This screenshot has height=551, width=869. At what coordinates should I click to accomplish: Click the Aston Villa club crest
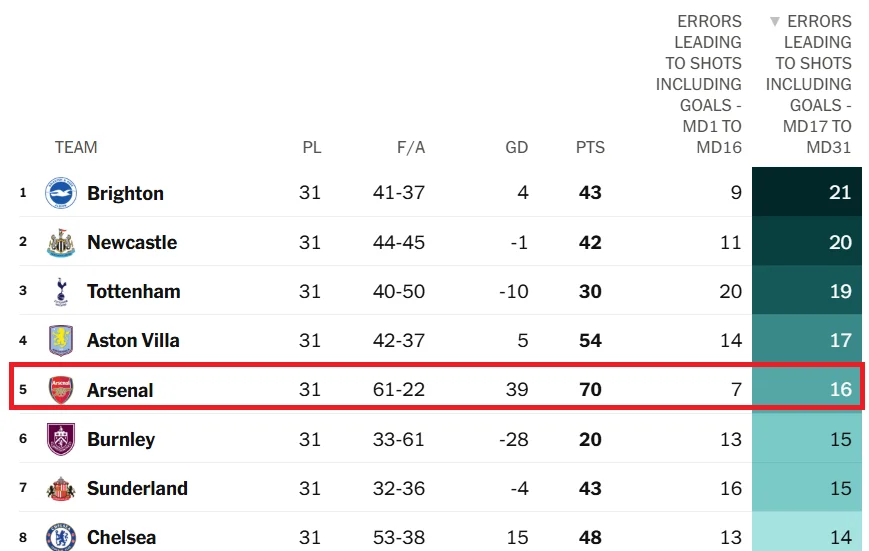(x=61, y=340)
